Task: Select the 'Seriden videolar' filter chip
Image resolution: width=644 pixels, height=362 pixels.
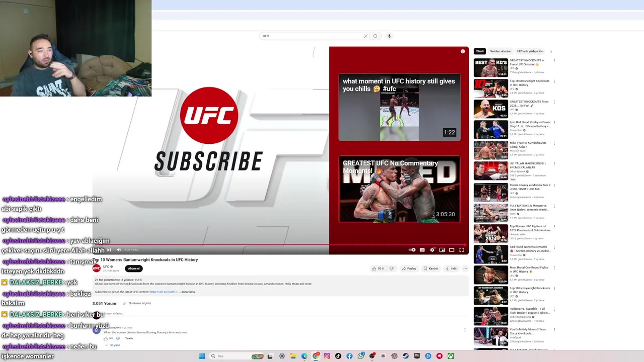Action: point(500,51)
